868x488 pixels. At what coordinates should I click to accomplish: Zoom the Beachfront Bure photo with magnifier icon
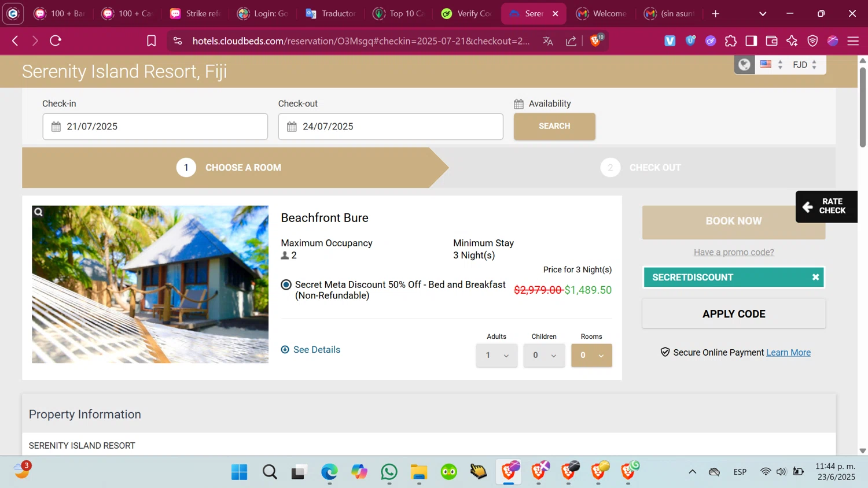[38, 212]
